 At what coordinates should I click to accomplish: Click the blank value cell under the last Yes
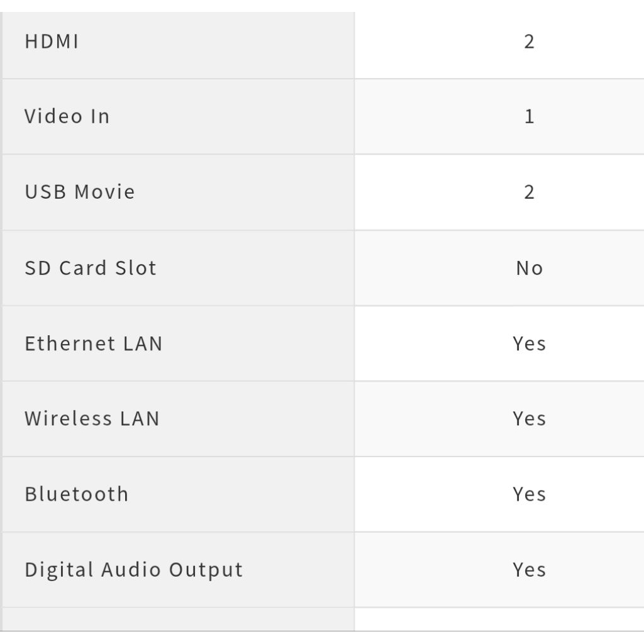(499, 619)
